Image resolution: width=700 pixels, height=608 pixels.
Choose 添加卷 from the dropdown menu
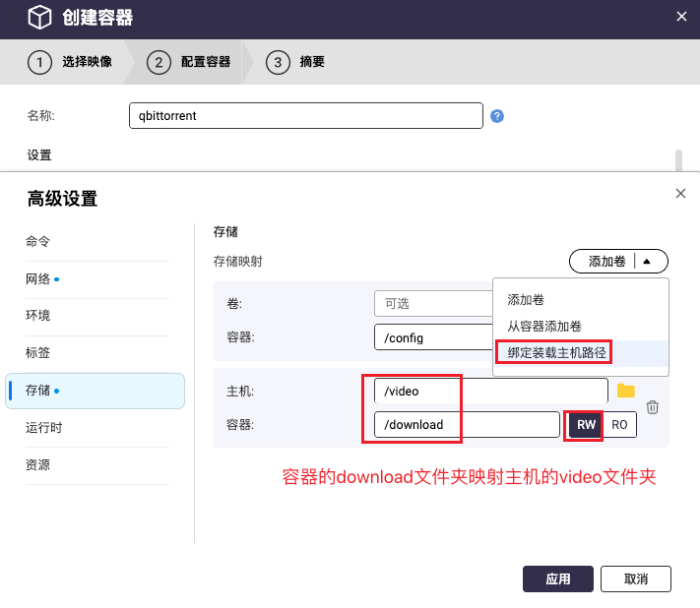click(x=526, y=300)
